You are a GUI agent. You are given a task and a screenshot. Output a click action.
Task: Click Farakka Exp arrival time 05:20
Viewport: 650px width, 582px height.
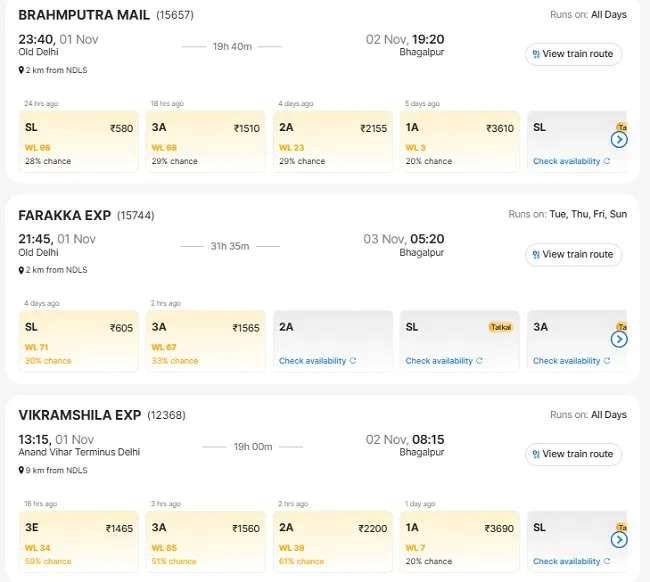(x=427, y=239)
